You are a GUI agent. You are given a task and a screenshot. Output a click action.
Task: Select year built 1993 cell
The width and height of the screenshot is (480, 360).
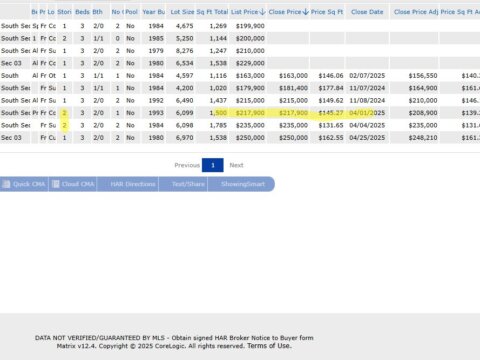tap(156, 113)
